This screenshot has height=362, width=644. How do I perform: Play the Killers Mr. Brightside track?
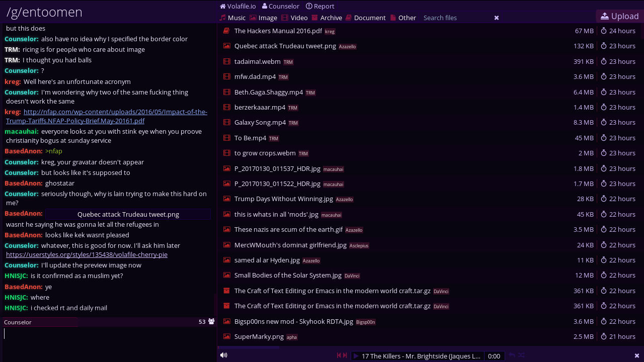coord(356,356)
